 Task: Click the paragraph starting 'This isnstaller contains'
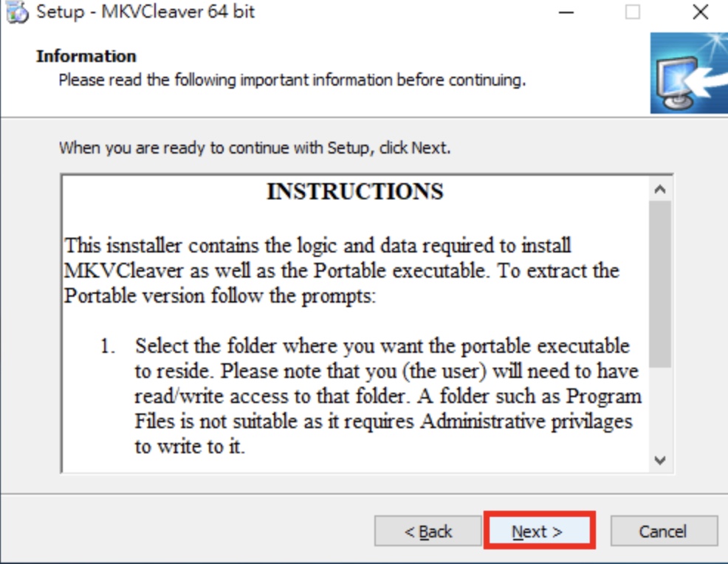coord(342,271)
